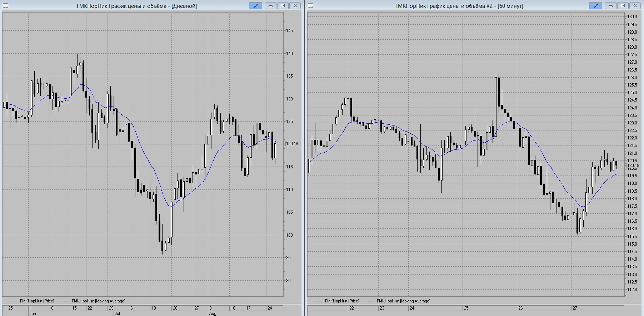Click the 116,0 price level on the 60 минут axis
The image size is (644, 316).
632,229
